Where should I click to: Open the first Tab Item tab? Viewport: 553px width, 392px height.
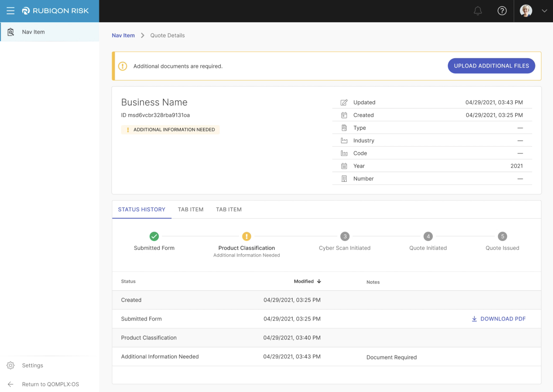point(190,209)
